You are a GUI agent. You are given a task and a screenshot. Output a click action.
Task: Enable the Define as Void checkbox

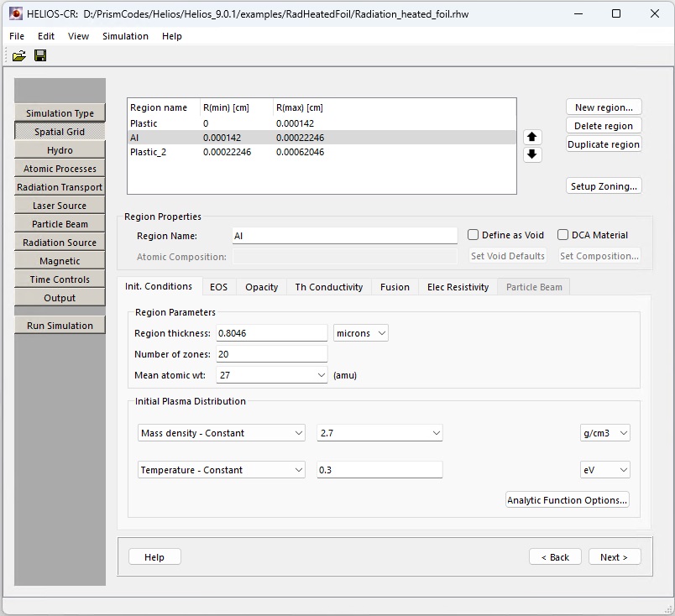point(474,235)
